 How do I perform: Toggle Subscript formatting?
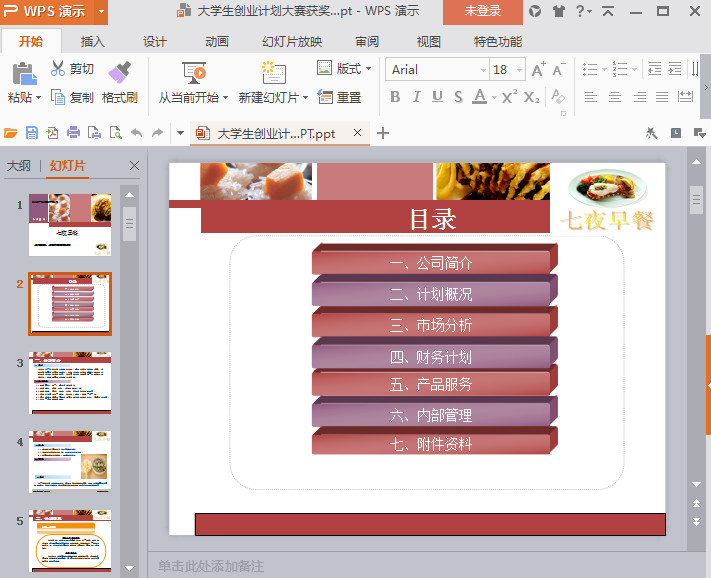tap(531, 97)
